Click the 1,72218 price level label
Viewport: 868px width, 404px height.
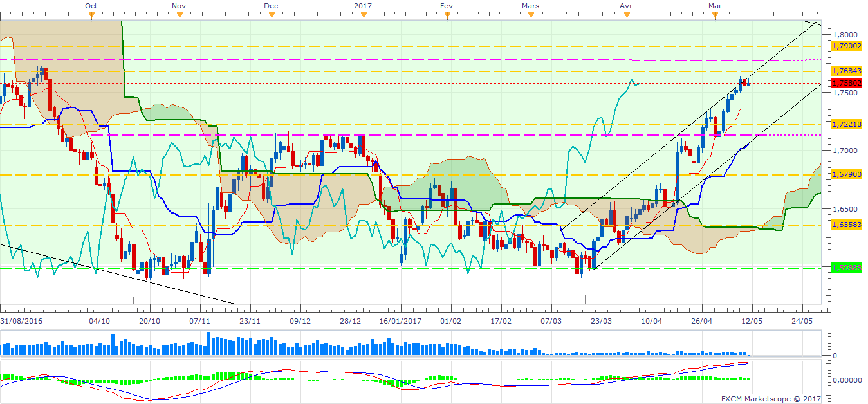tap(846, 125)
